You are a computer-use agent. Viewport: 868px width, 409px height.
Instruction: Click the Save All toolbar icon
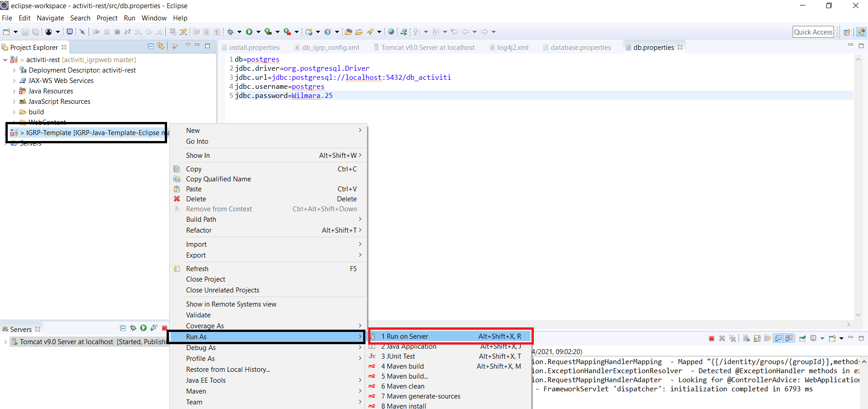[35, 32]
